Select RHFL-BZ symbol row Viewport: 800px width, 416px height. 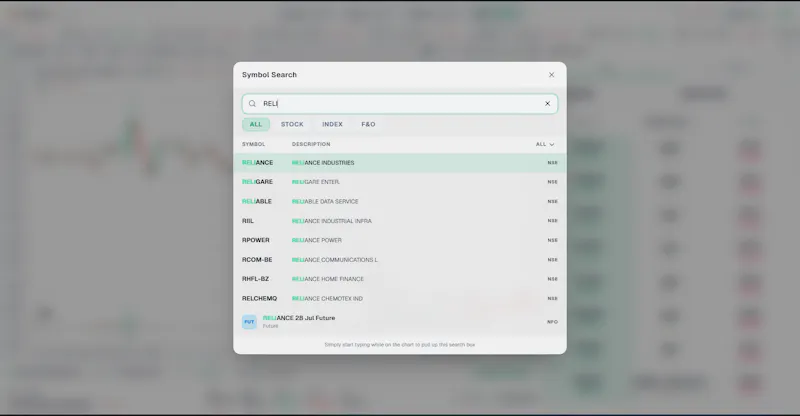(399, 279)
